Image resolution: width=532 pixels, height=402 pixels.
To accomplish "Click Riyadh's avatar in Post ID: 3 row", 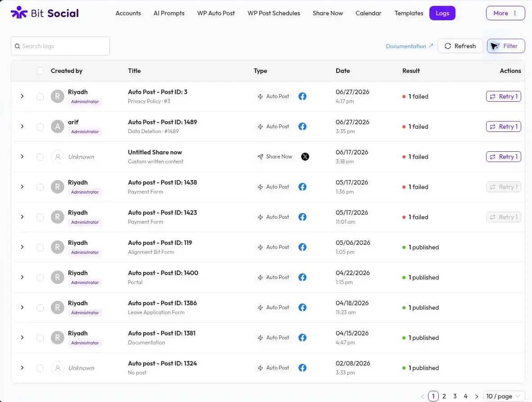I will pyautogui.click(x=58, y=96).
